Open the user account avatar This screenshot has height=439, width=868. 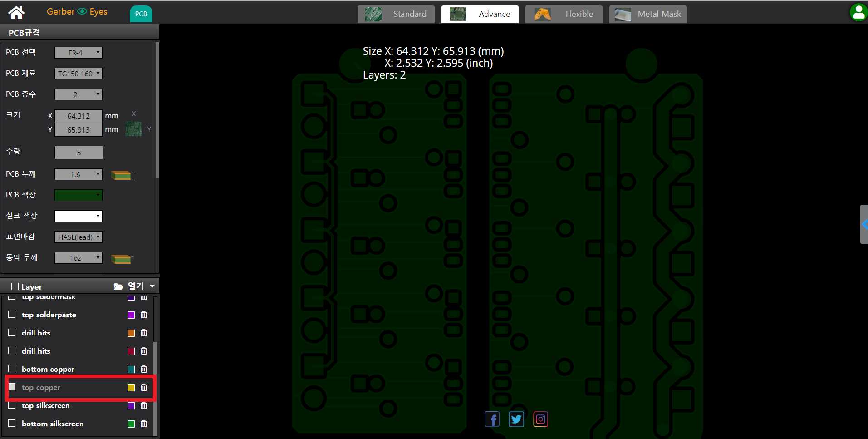click(858, 12)
